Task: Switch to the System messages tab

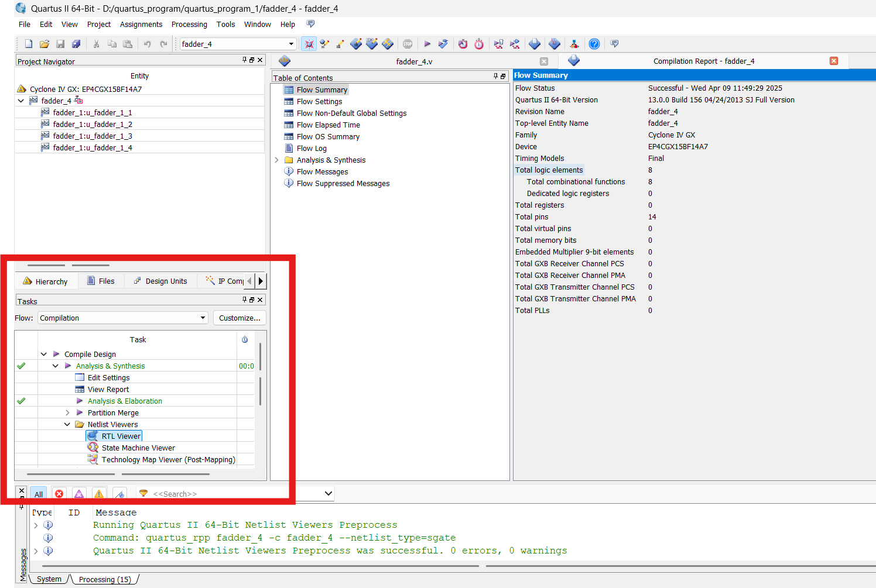Action: click(49, 579)
